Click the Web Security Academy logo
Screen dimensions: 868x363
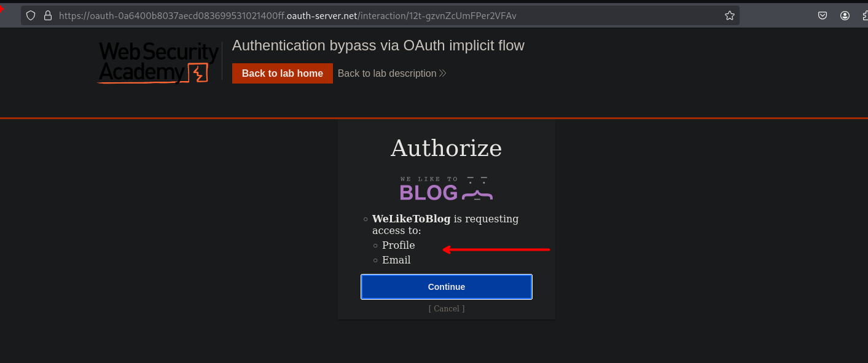coord(158,62)
